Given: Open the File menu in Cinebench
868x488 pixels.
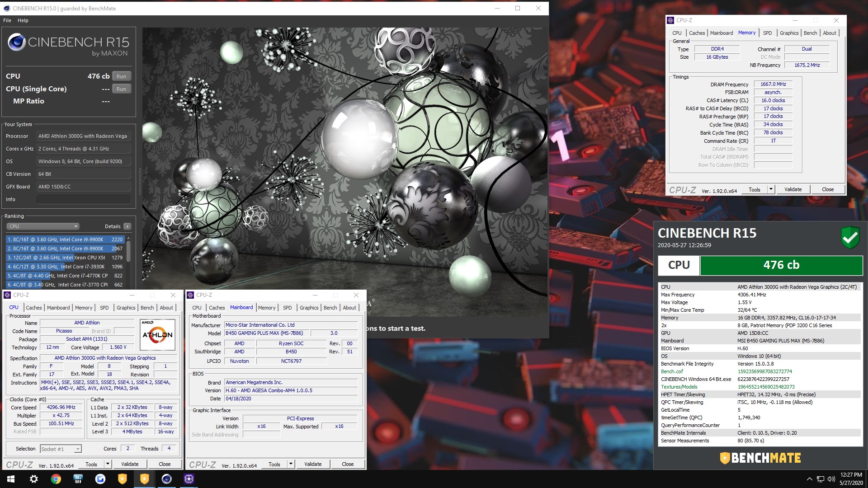Looking at the screenshot, I should click(7, 20).
